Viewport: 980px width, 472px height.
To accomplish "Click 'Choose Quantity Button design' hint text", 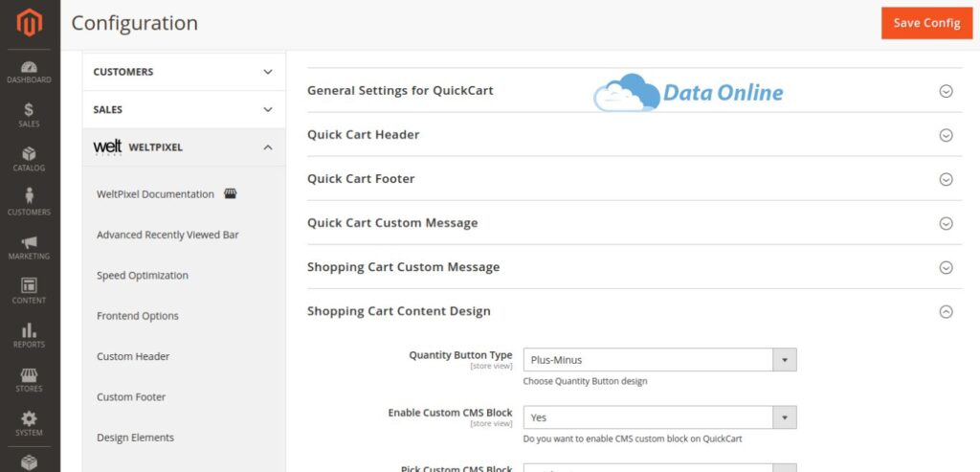I will click(585, 381).
